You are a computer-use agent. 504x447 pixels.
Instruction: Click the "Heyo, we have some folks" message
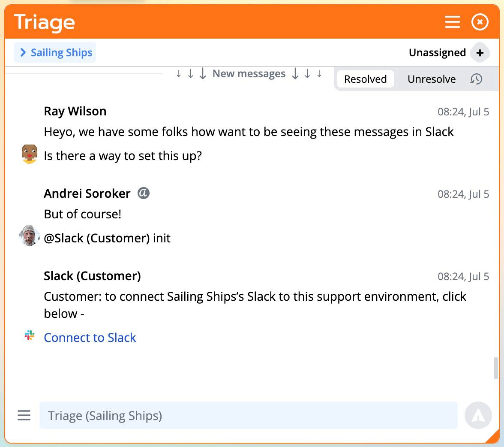point(249,132)
